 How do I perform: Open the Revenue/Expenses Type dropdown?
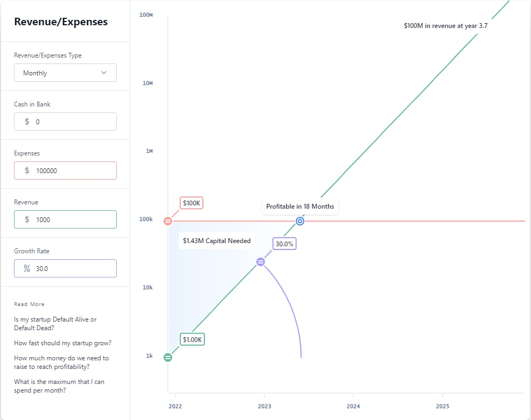[x=65, y=73]
